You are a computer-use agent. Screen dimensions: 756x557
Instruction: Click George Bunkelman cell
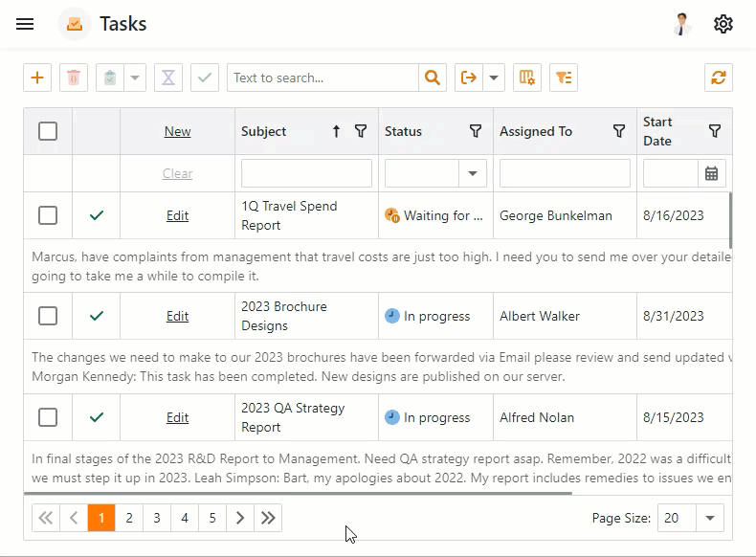[565, 215]
